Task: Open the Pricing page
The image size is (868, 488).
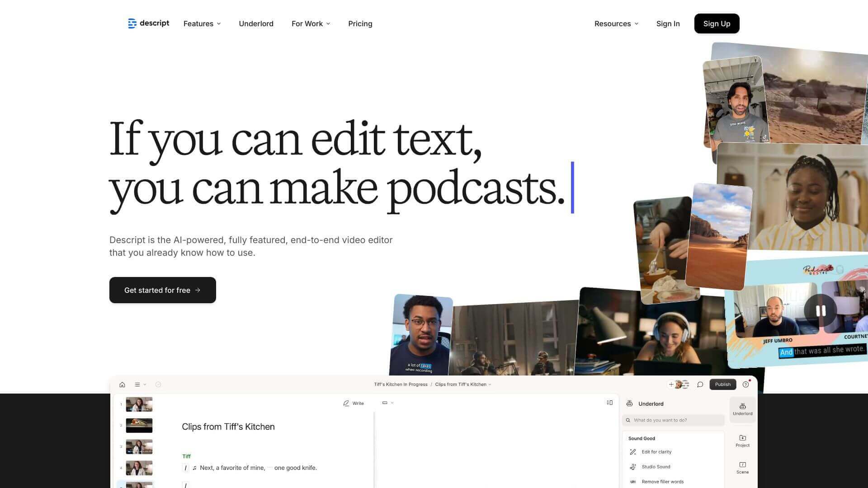Action: click(x=360, y=23)
